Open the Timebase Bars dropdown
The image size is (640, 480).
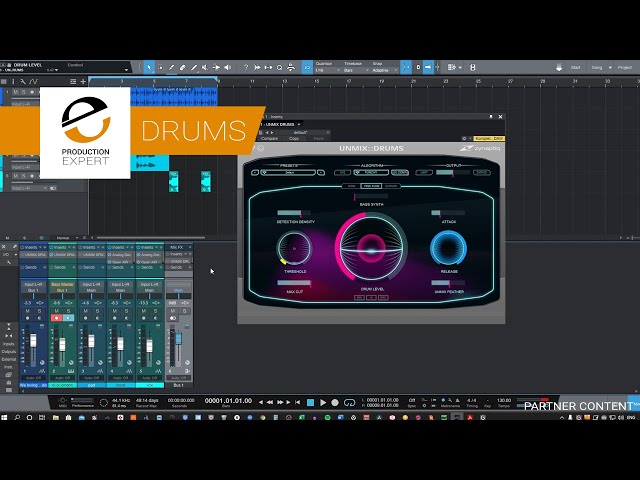tap(356, 71)
